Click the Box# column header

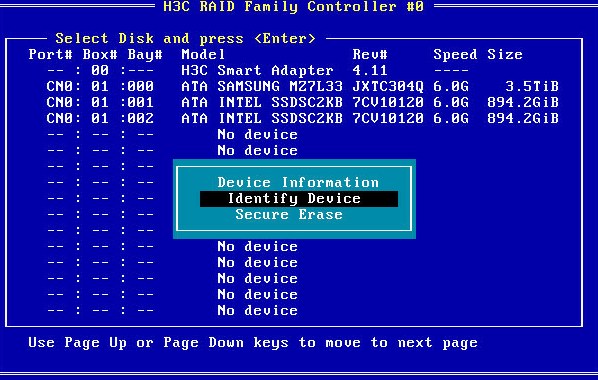click(100, 55)
